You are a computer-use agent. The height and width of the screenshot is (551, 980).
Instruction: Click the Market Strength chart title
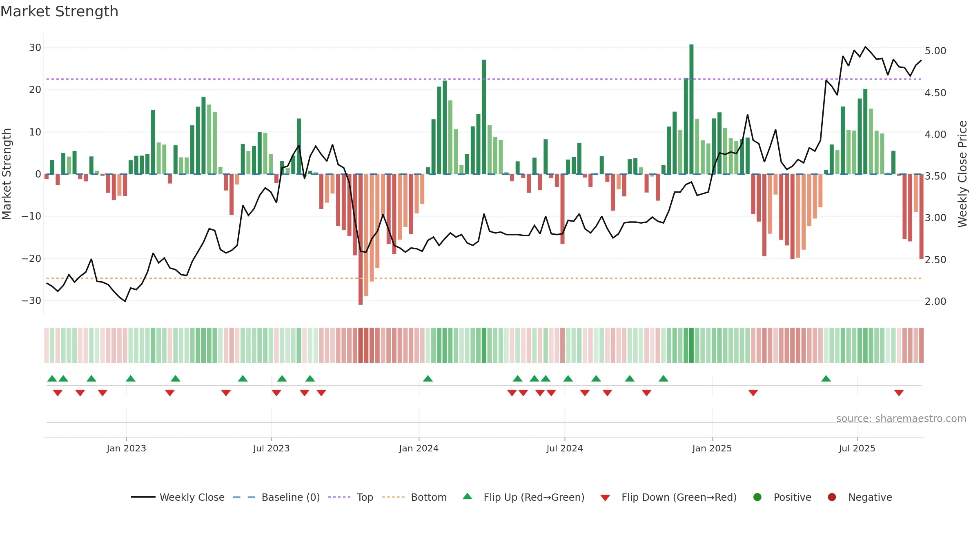(x=59, y=11)
